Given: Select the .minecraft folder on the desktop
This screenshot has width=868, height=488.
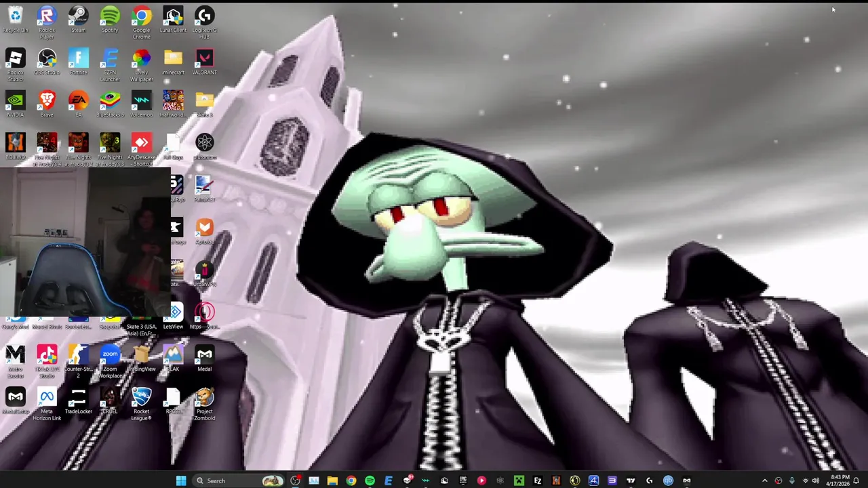Looking at the screenshot, I should (x=173, y=62).
